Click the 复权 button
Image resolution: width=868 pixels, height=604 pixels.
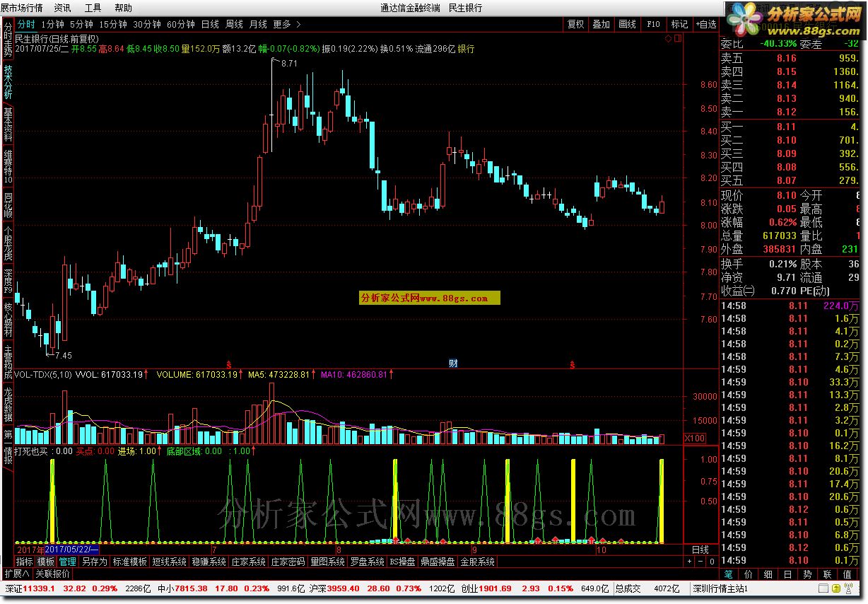576,24
